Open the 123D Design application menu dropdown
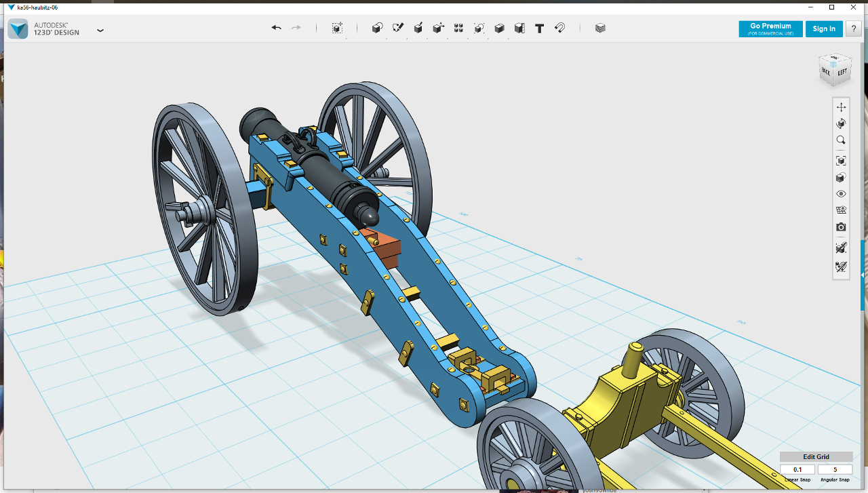The width and height of the screenshot is (868, 493). (x=100, y=31)
